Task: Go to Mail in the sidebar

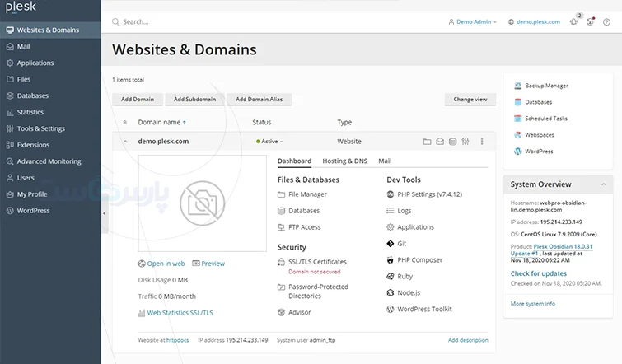Action: click(x=50, y=47)
